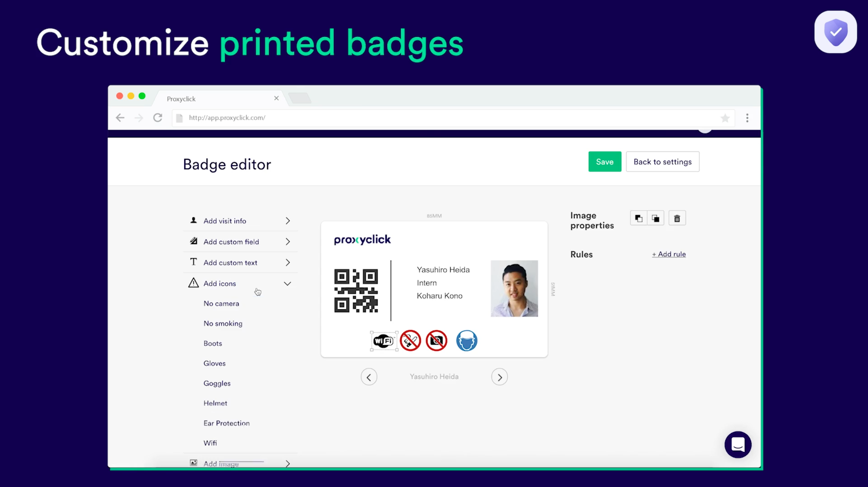The image size is (868, 487).
Task: Show previous visitor badge preview
Action: 369,377
